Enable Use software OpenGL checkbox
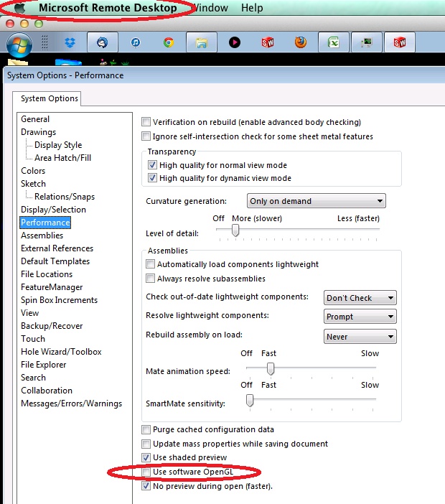Viewport: 445px width, 504px height. click(146, 472)
